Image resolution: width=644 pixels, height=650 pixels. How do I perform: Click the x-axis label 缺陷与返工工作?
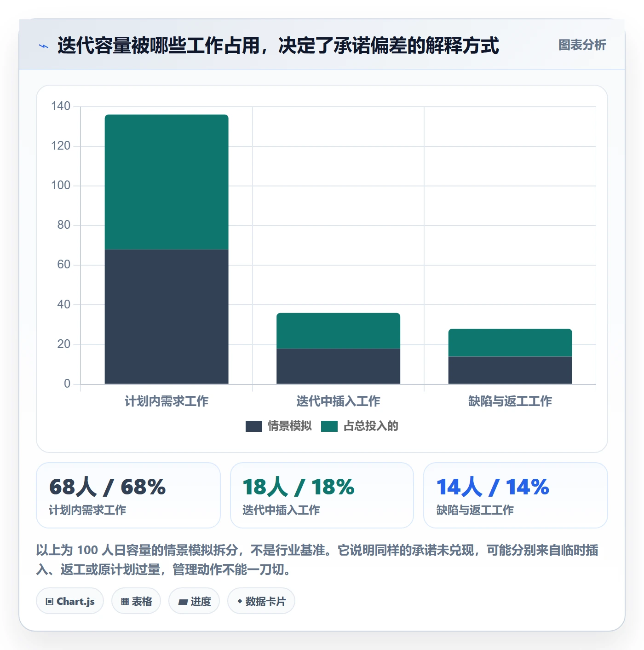pos(510,401)
